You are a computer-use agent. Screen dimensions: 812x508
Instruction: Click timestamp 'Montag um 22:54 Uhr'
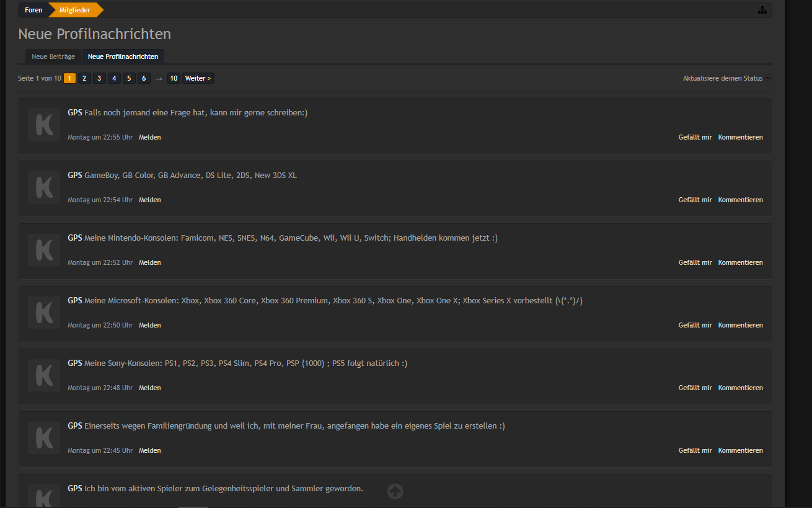click(x=100, y=200)
